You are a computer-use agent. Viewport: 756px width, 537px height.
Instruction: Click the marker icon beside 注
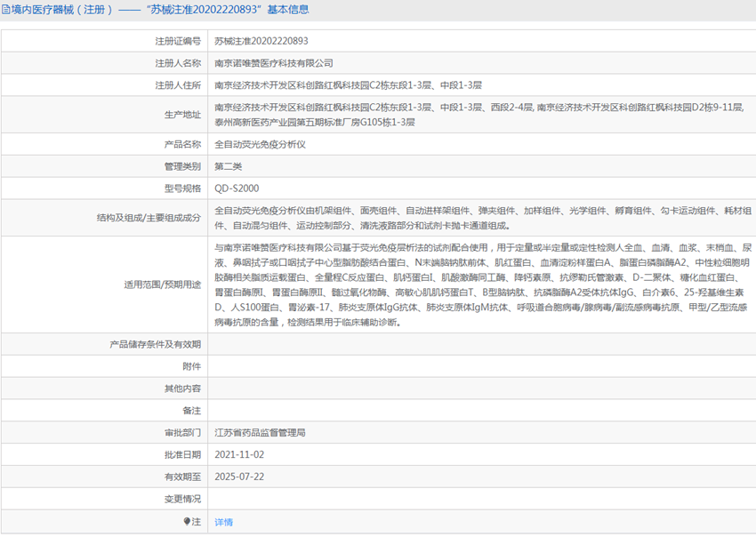point(187,522)
